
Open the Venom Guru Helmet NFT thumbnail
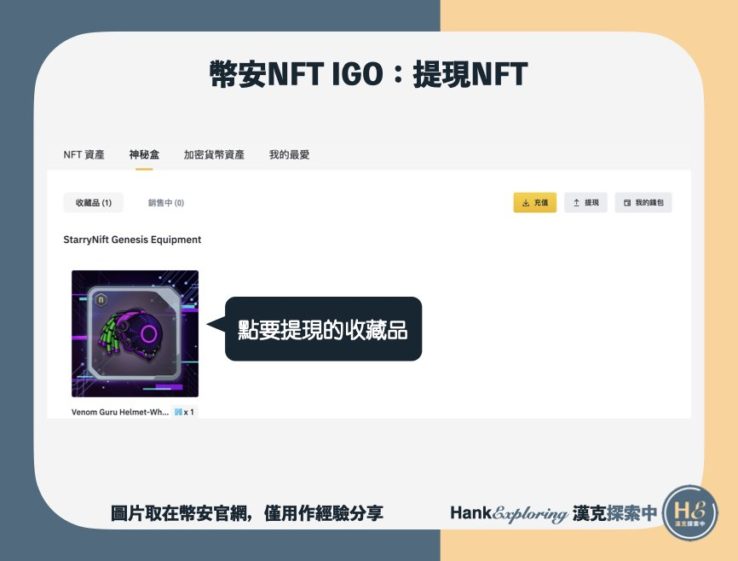(x=135, y=333)
